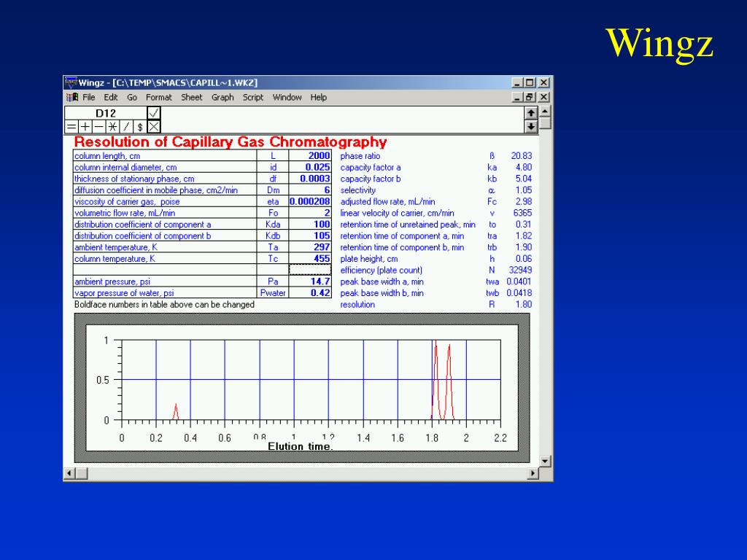Image resolution: width=747 pixels, height=560 pixels.
Task: Click the minus operator button
Action: (98, 127)
